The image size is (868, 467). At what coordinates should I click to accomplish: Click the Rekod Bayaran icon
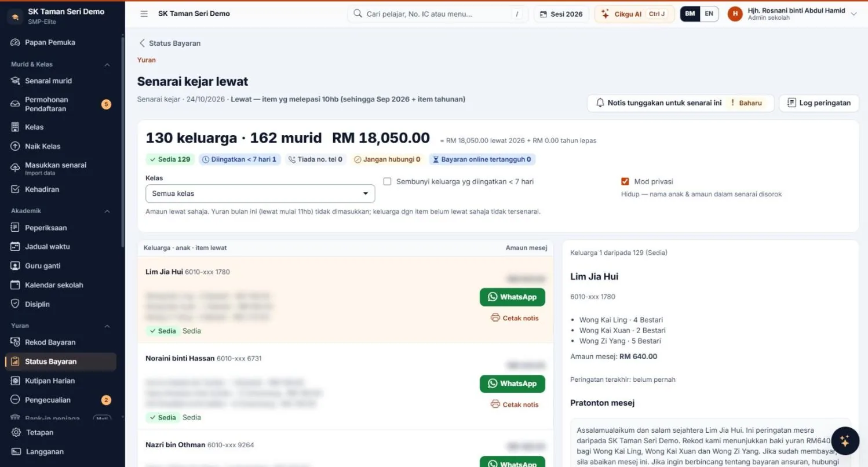pos(16,342)
